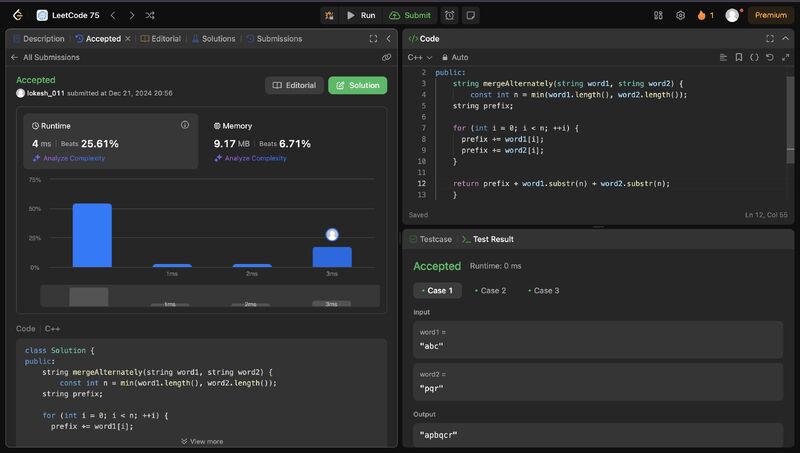Open the settings gear icon

click(x=681, y=15)
